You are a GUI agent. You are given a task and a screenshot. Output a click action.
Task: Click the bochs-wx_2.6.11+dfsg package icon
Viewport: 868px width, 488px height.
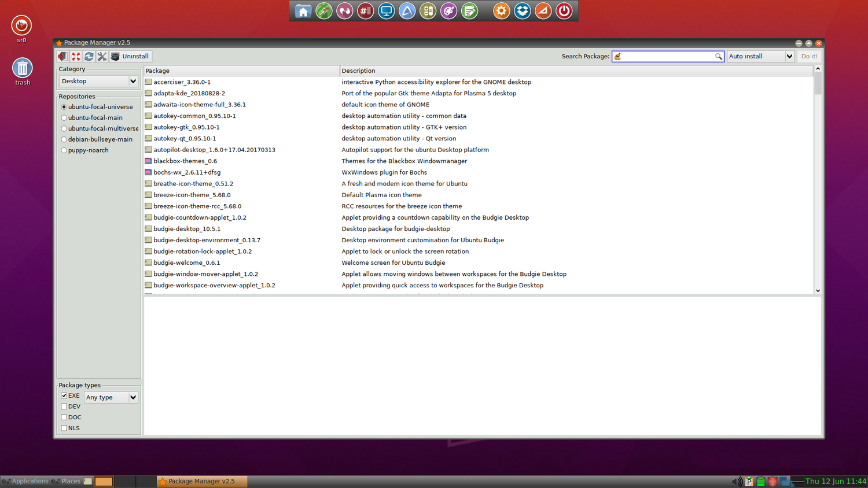pyautogui.click(x=148, y=172)
